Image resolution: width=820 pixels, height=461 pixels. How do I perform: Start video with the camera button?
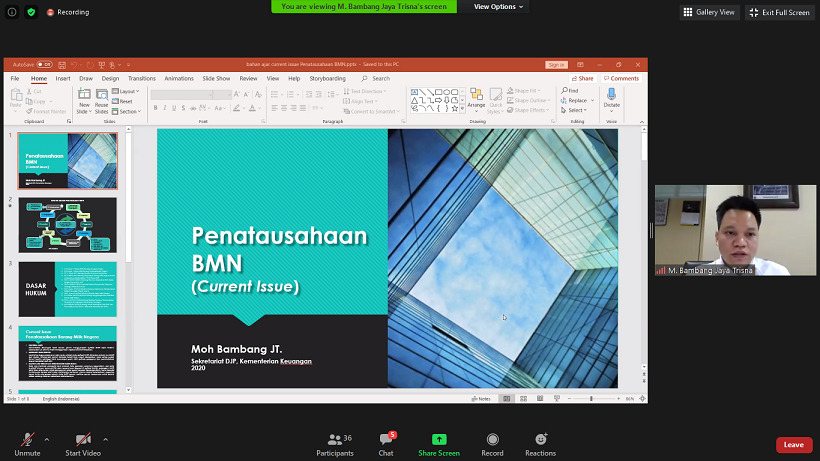[x=84, y=440]
